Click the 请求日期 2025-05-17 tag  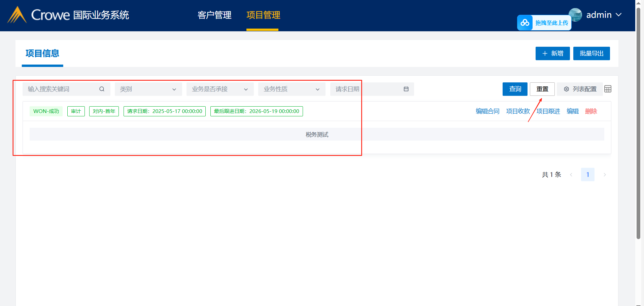[165, 111]
